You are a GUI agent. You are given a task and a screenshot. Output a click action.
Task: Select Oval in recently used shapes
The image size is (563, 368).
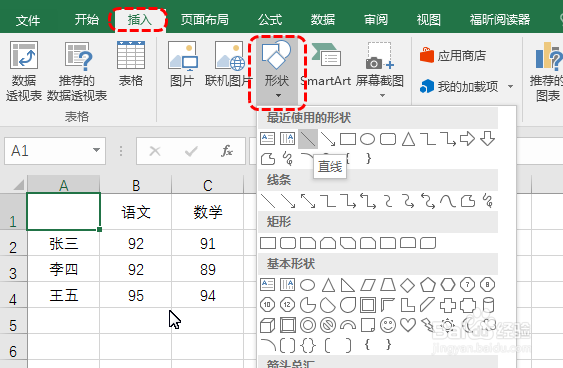click(368, 139)
